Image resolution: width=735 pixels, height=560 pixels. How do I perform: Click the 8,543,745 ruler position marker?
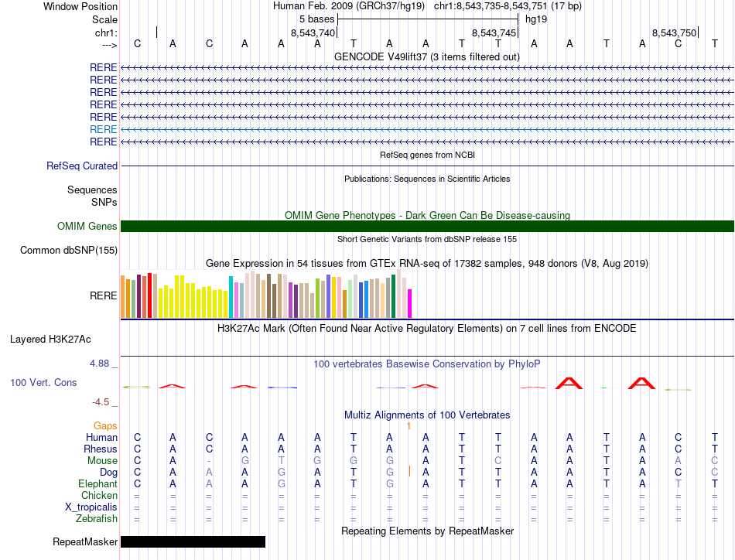[494, 32]
